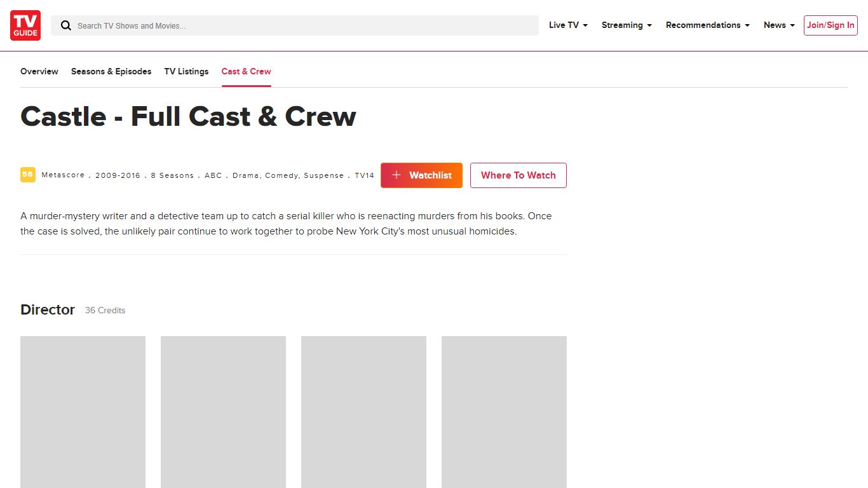
Task: Click the 'ABC' network text
Action: point(214,175)
